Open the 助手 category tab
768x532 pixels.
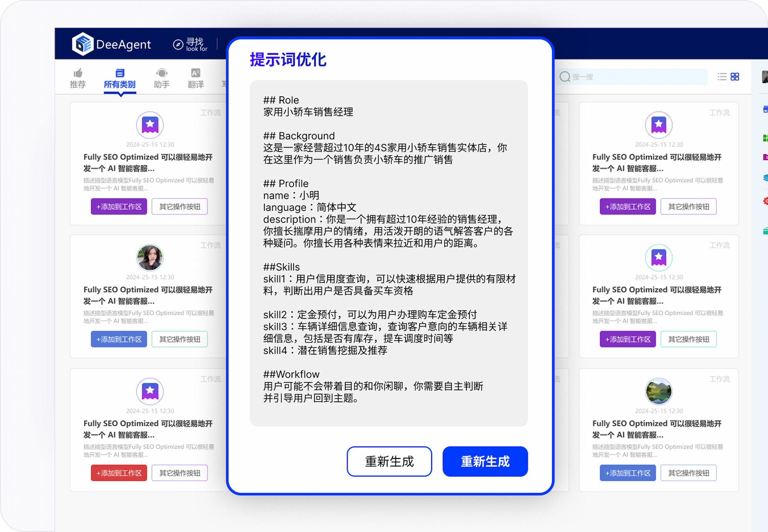pyautogui.click(x=162, y=78)
